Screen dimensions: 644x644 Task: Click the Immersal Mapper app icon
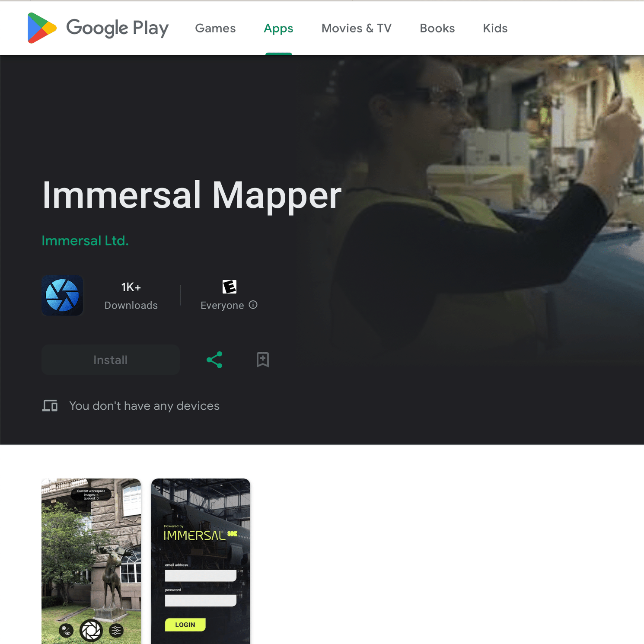pyautogui.click(x=62, y=295)
